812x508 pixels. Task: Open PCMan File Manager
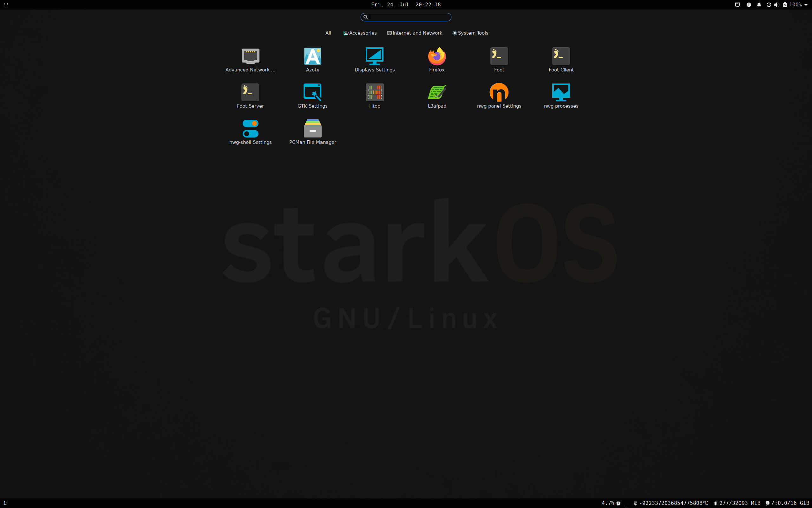[x=312, y=132]
